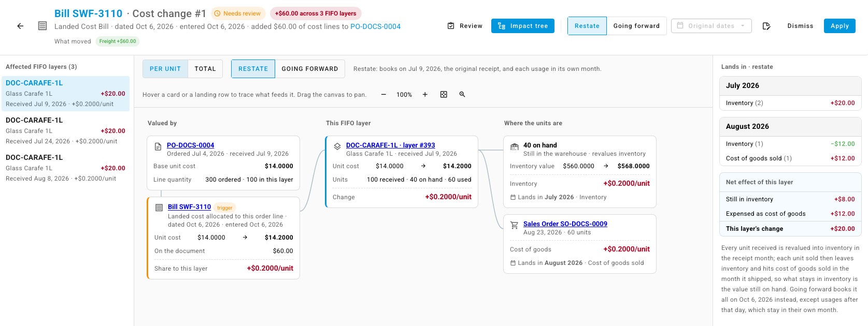Click the 40 on hand card title
The image size is (868, 326).
tap(540, 145)
